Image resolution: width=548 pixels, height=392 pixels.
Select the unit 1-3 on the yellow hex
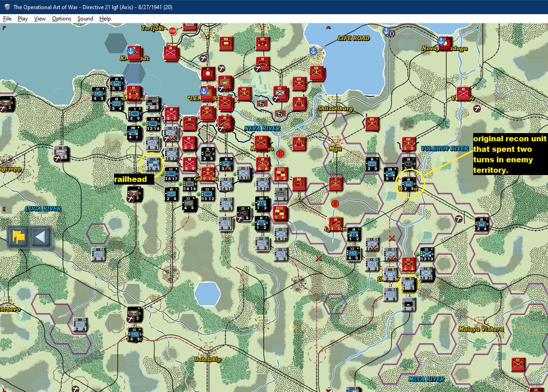[x=408, y=284]
